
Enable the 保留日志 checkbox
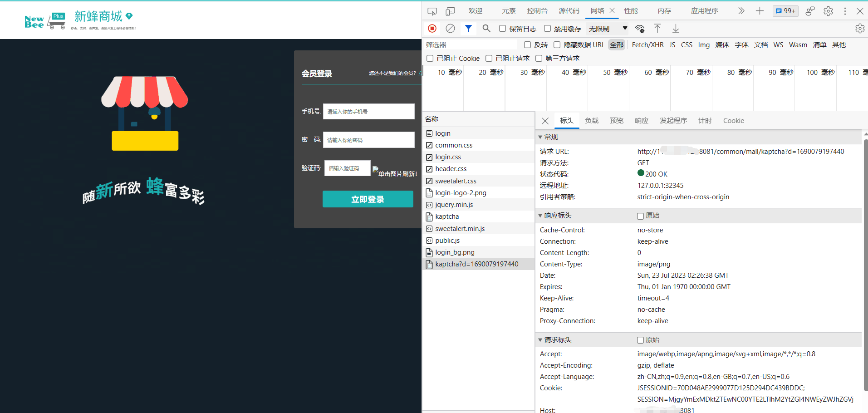click(502, 28)
